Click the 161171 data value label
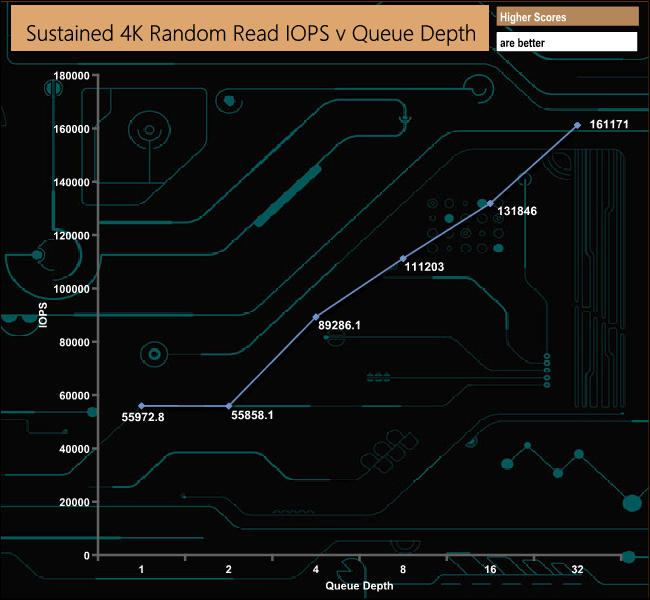Image resolution: width=650 pixels, height=600 pixels. (x=609, y=124)
